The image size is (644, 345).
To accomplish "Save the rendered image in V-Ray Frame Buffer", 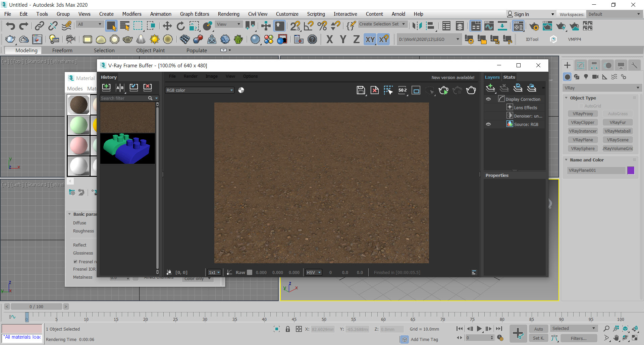I will [361, 90].
